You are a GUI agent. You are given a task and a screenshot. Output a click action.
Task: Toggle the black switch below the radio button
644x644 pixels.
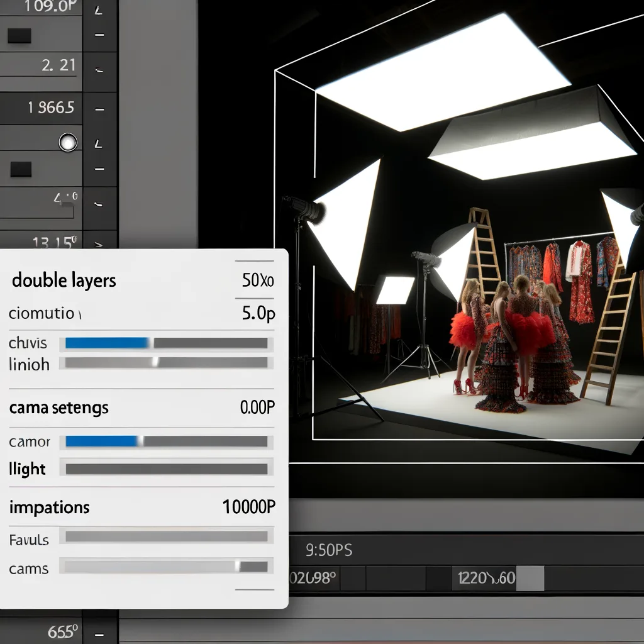(21, 169)
